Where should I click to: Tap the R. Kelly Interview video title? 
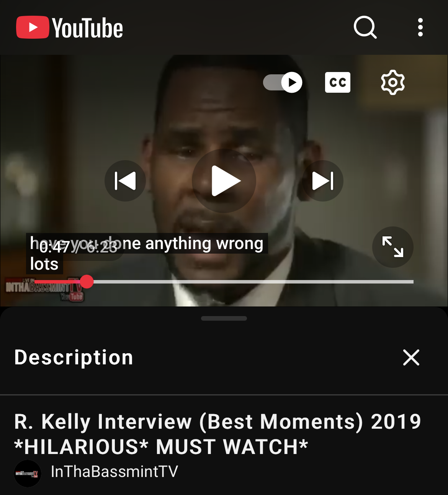click(x=217, y=434)
